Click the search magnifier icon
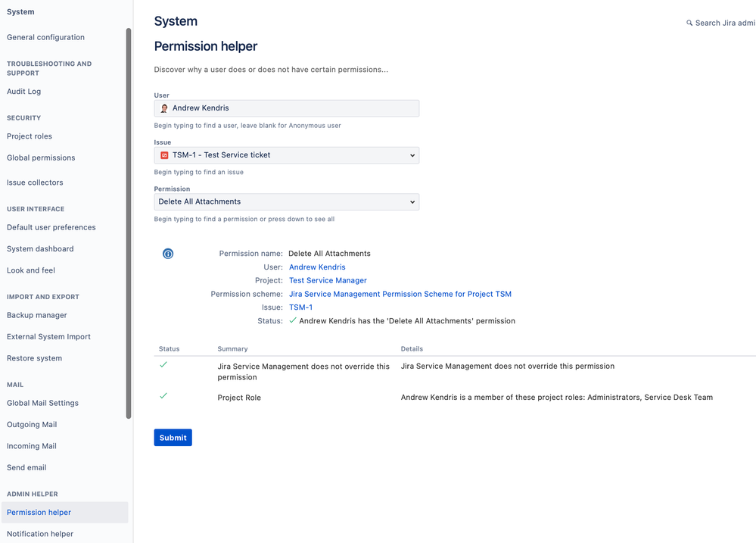The width and height of the screenshot is (756, 543). point(689,23)
